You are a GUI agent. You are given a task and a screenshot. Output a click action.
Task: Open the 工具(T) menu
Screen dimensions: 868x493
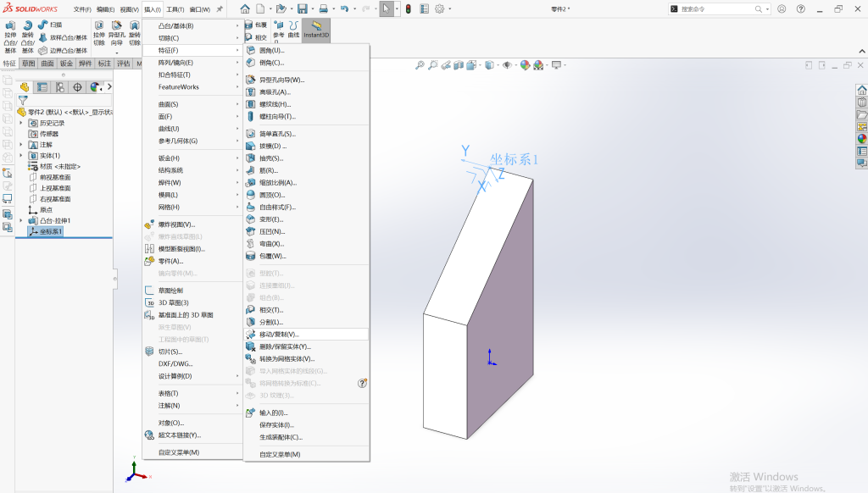pyautogui.click(x=175, y=9)
